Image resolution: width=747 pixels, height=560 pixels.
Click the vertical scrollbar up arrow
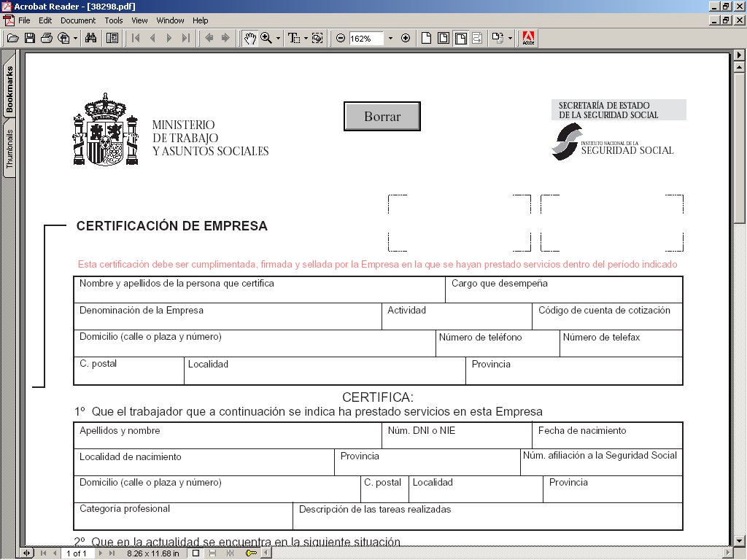tap(740, 67)
